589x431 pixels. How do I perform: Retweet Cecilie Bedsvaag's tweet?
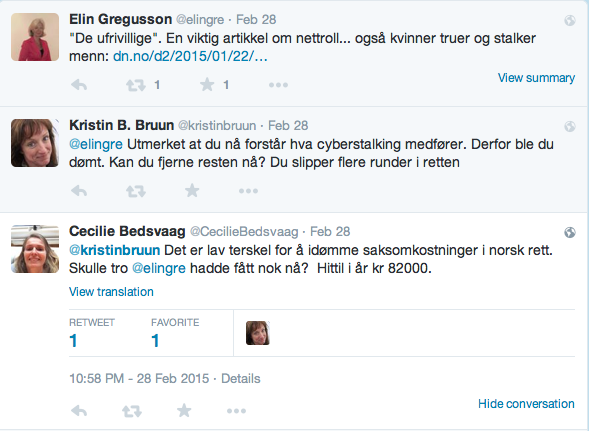coord(132,411)
